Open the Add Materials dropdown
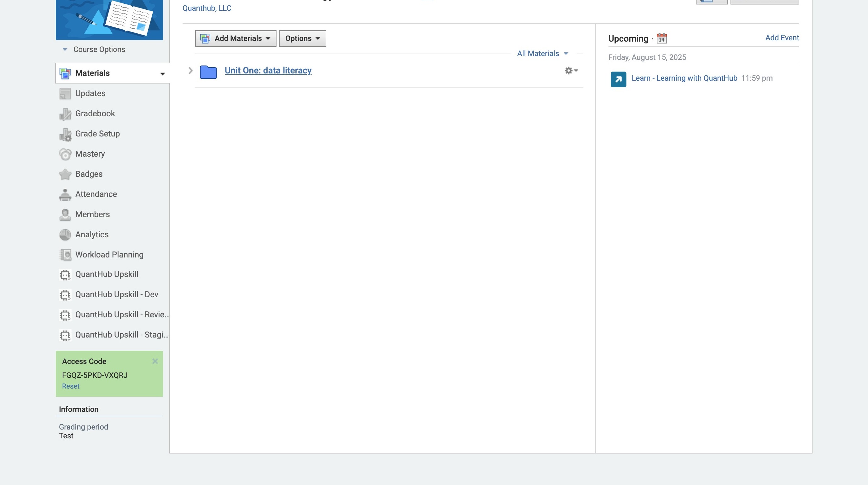Screen dimensions: 868x485 (x=236, y=38)
